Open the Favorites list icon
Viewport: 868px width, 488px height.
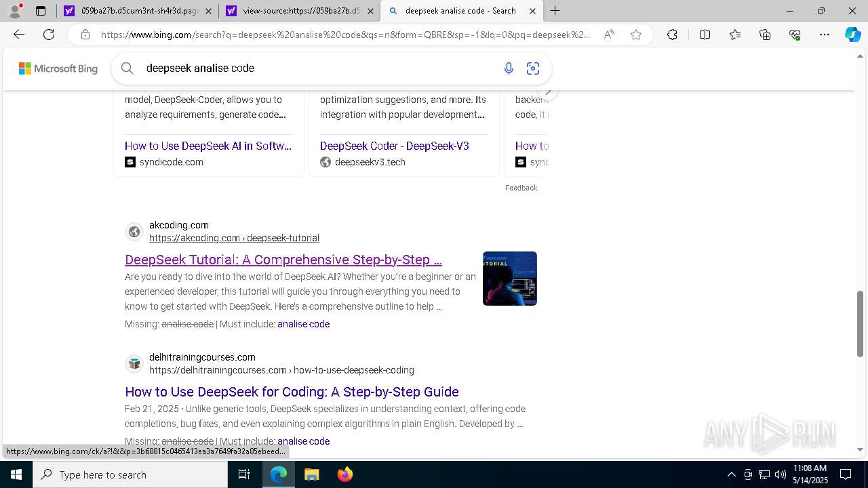(735, 35)
